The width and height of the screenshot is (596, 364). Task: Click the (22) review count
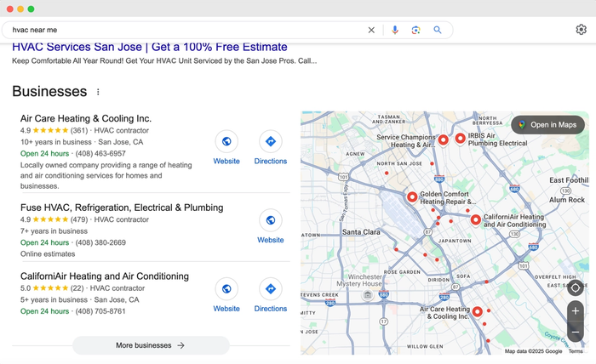[77, 288]
